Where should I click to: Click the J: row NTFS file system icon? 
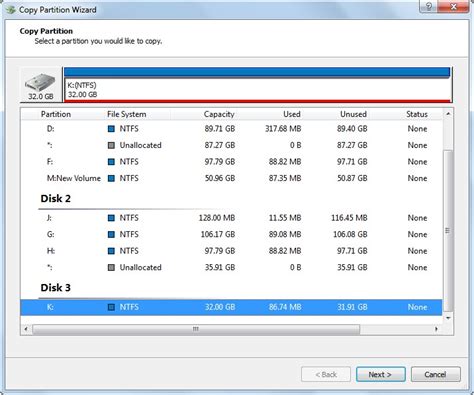(111, 218)
